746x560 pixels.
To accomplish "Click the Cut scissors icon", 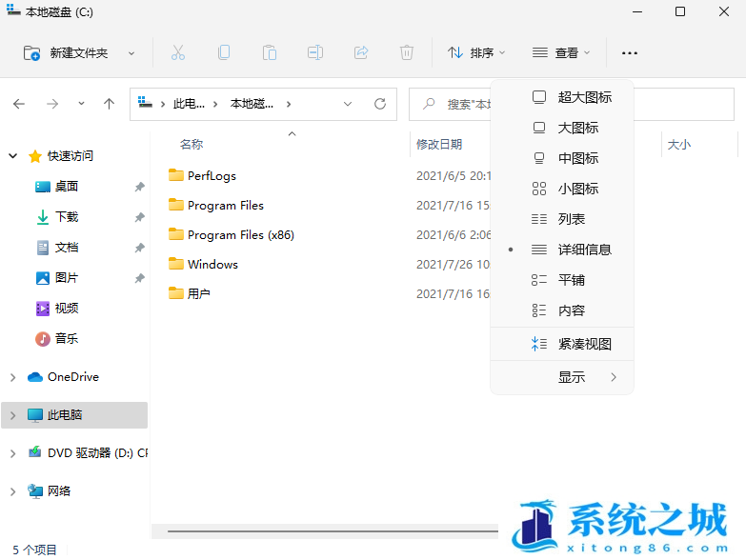I will coord(178,52).
